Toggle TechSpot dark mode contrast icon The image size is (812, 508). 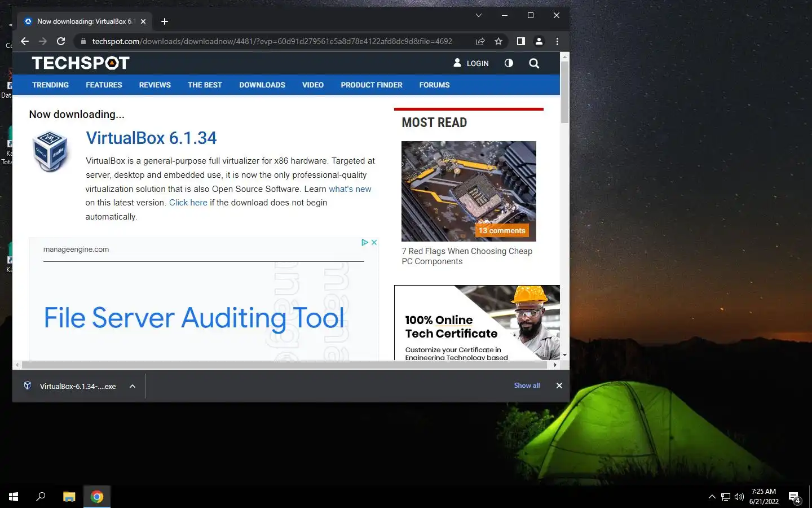click(x=509, y=63)
